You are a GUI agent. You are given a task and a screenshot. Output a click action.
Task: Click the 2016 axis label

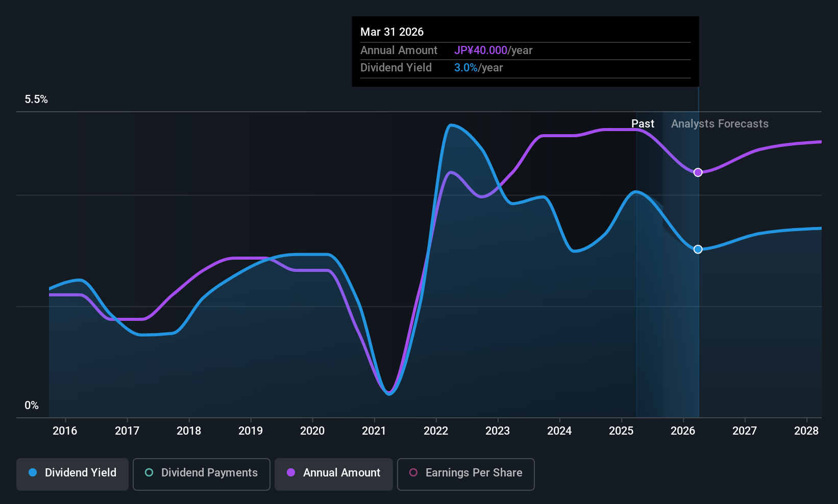(x=65, y=431)
